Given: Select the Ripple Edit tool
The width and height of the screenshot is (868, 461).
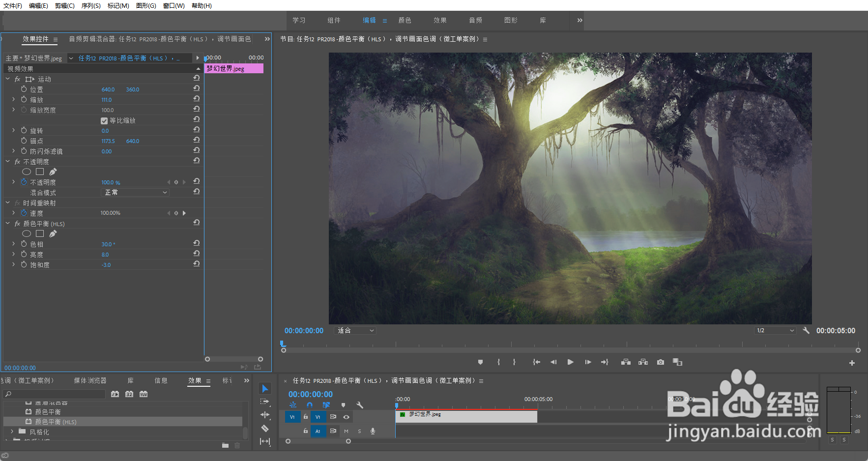Looking at the screenshot, I should [x=265, y=415].
